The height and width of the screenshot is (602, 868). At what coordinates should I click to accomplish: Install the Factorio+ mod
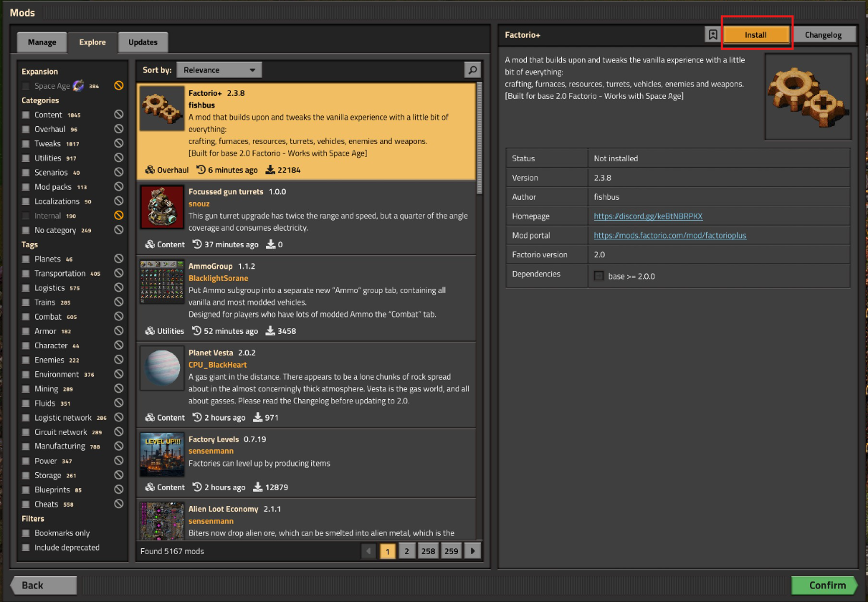(756, 34)
